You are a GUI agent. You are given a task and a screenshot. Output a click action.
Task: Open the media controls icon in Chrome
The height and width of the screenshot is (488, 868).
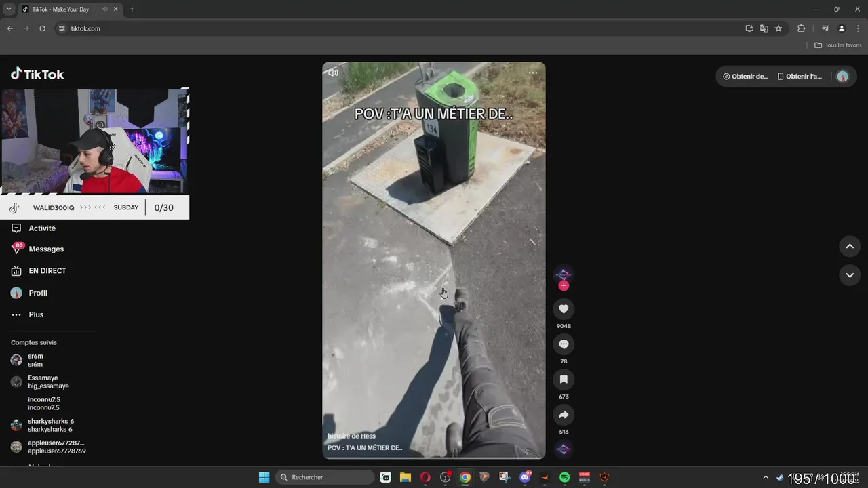(x=825, y=28)
